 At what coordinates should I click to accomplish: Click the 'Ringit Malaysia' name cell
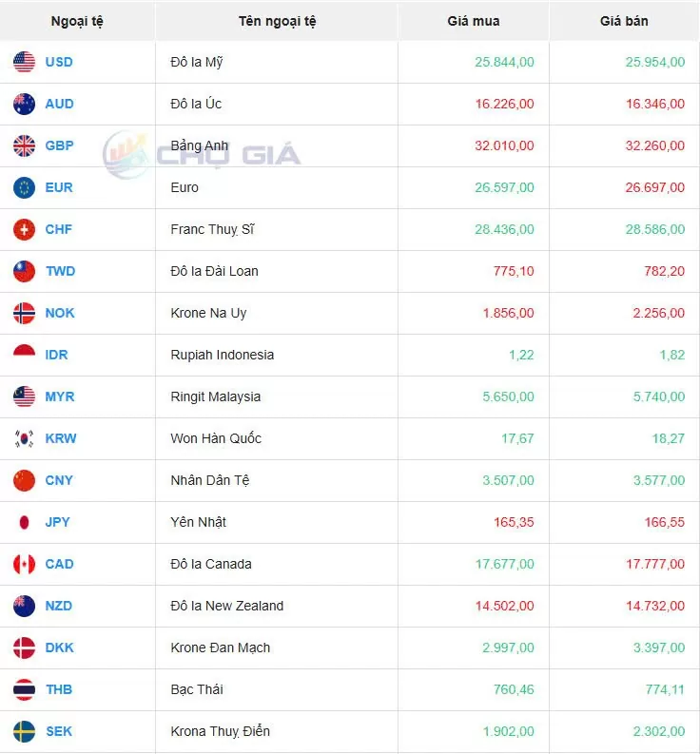[215, 397]
